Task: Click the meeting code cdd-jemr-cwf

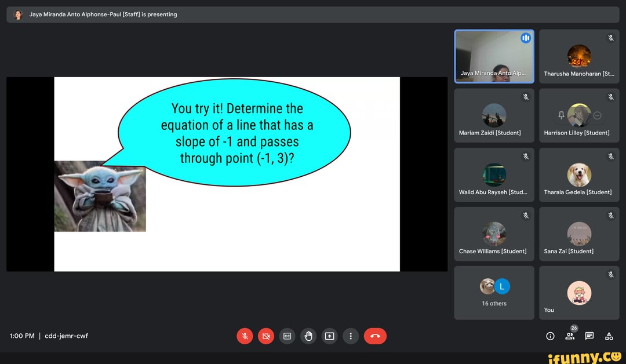Action: tap(66, 336)
